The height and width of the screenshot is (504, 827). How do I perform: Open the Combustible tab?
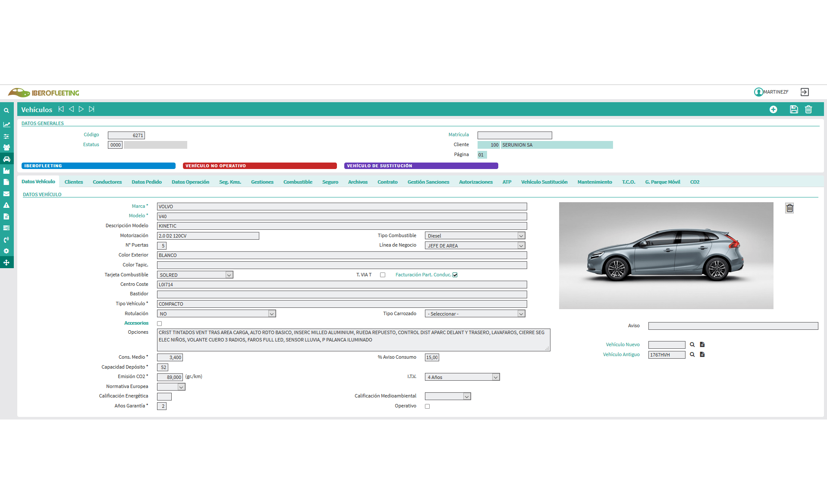298,182
